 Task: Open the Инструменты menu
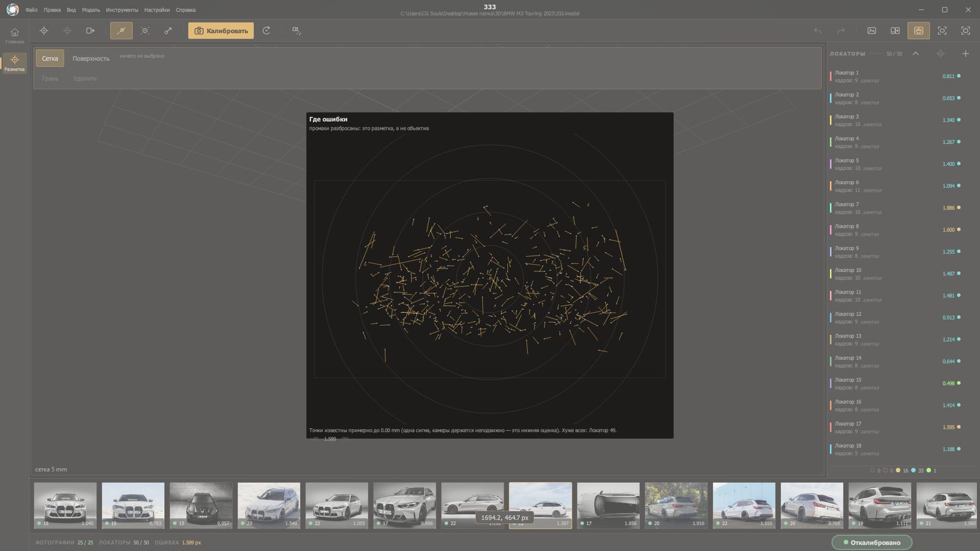click(122, 10)
